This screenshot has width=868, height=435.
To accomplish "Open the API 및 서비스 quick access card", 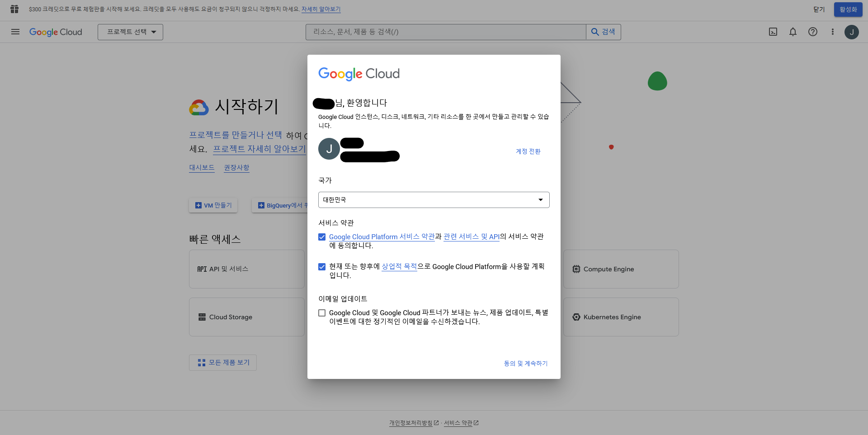I will tap(247, 269).
